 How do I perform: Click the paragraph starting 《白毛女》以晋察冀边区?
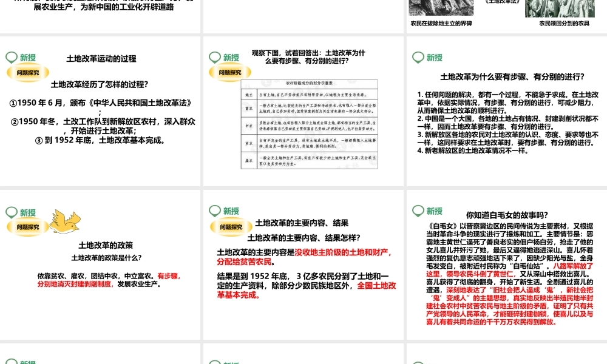(x=509, y=274)
